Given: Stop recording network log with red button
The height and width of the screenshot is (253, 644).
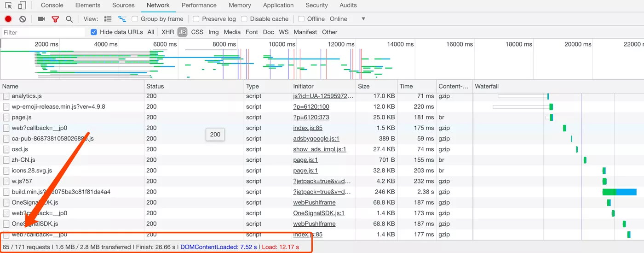Looking at the screenshot, I should (x=8, y=19).
